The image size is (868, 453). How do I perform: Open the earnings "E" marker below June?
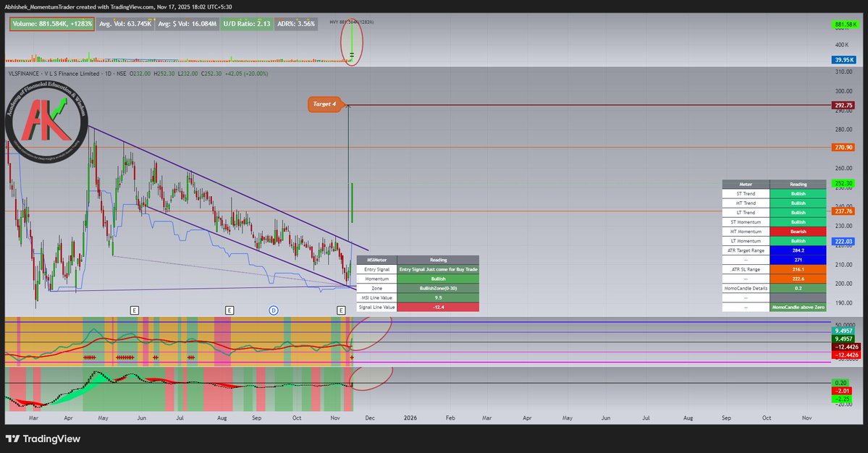[134, 310]
